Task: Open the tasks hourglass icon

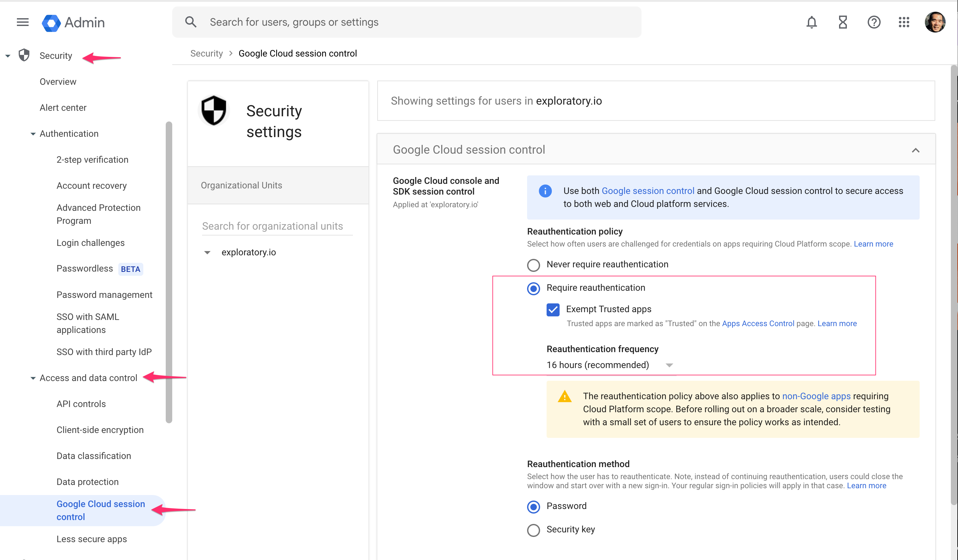Action: click(843, 22)
